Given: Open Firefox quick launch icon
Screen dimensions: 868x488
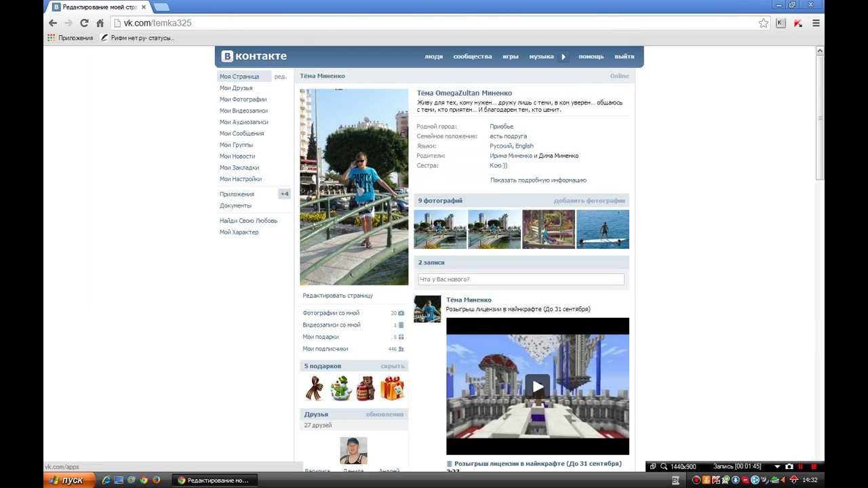Looking at the screenshot, I should (157, 480).
